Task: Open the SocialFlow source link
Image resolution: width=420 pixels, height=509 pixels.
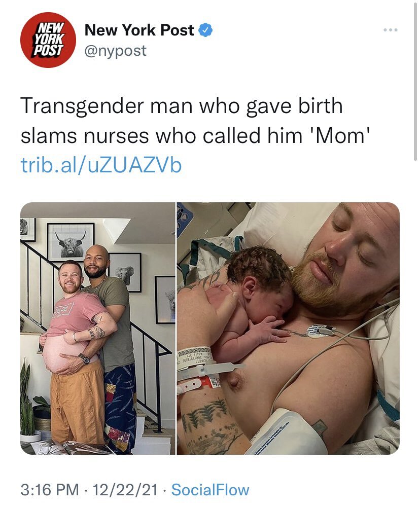Action: pyautogui.click(x=210, y=490)
